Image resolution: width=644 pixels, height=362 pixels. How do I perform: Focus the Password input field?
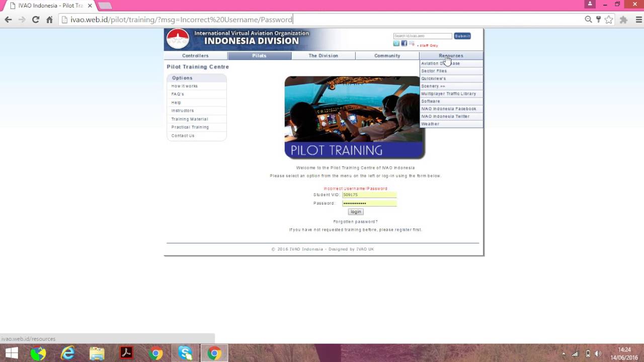click(369, 203)
